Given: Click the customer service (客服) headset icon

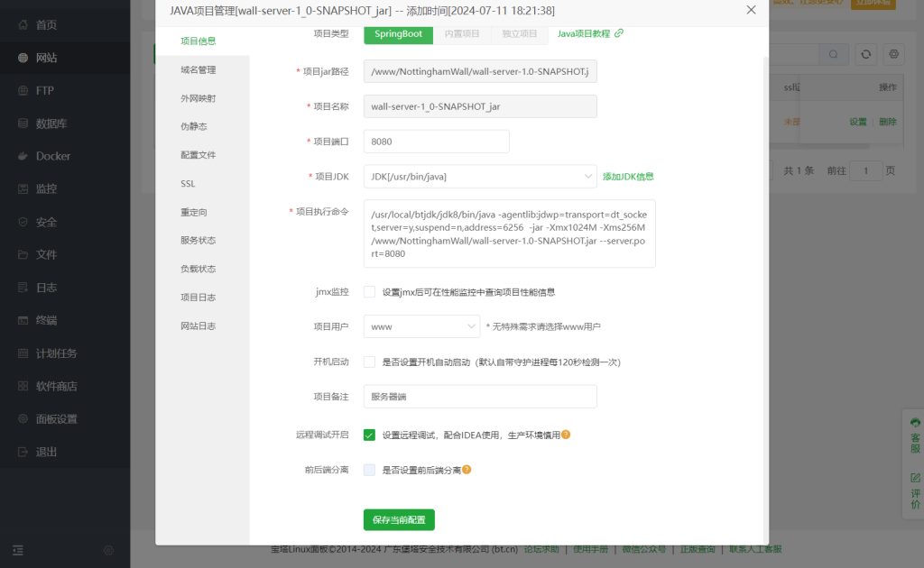Looking at the screenshot, I should [915, 423].
